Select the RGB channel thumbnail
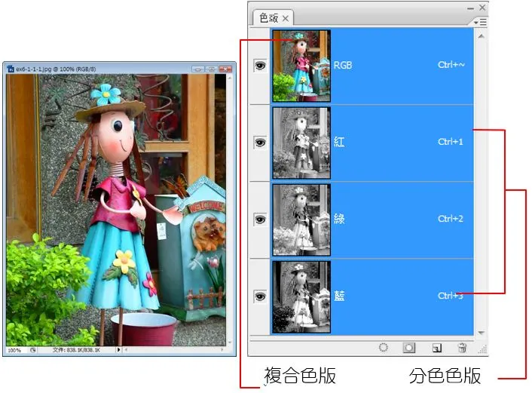The height and width of the screenshot is (393, 532). tap(301, 66)
